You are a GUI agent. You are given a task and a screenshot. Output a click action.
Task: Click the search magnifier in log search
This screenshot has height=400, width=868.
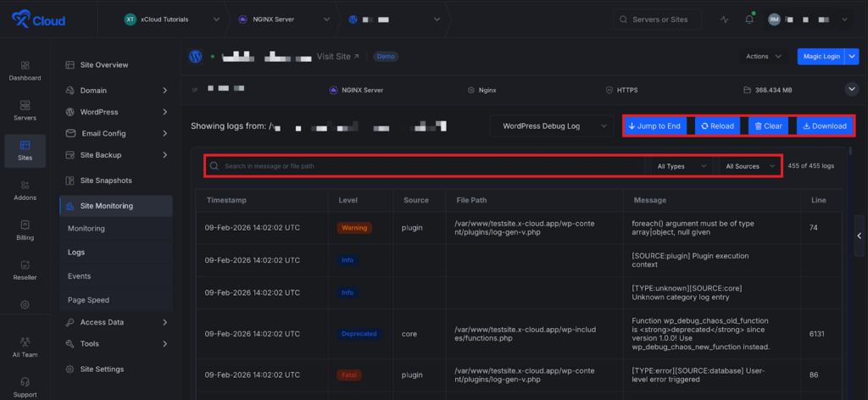214,166
